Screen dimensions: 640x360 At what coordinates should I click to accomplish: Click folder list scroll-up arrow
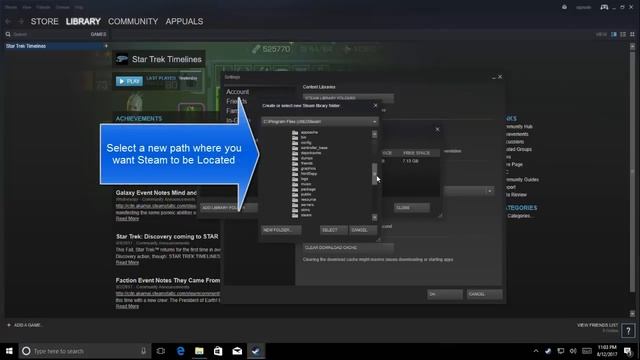point(374,134)
